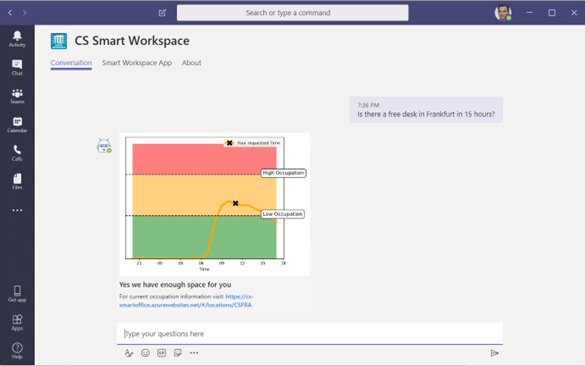Image resolution: width=585 pixels, height=366 pixels.
Task: Select the Conversation tab
Action: 71,63
